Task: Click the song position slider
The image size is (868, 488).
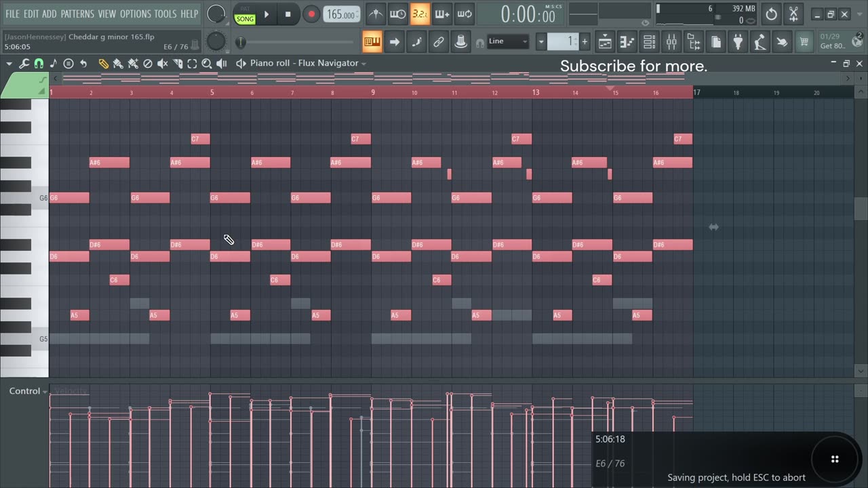Action: (x=298, y=43)
